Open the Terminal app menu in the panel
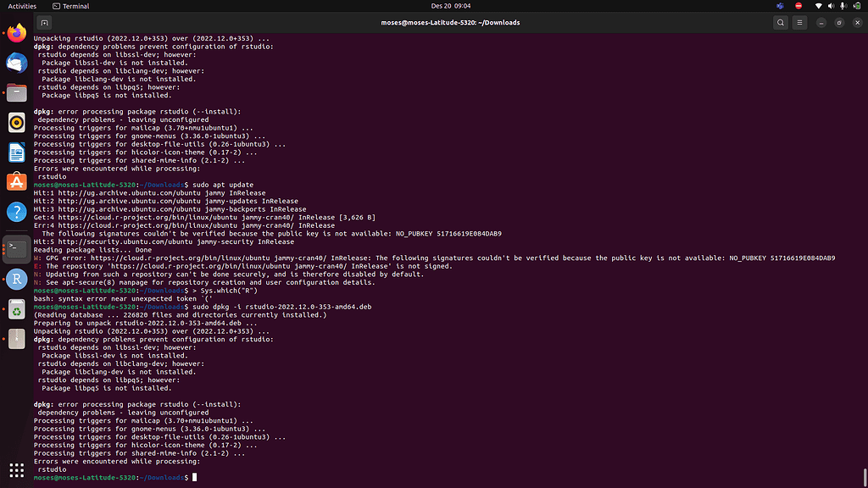868x488 pixels. click(x=70, y=6)
